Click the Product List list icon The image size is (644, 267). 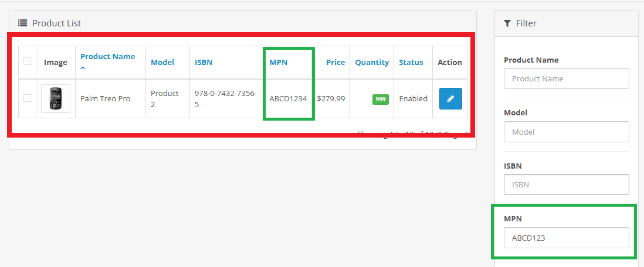point(22,23)
